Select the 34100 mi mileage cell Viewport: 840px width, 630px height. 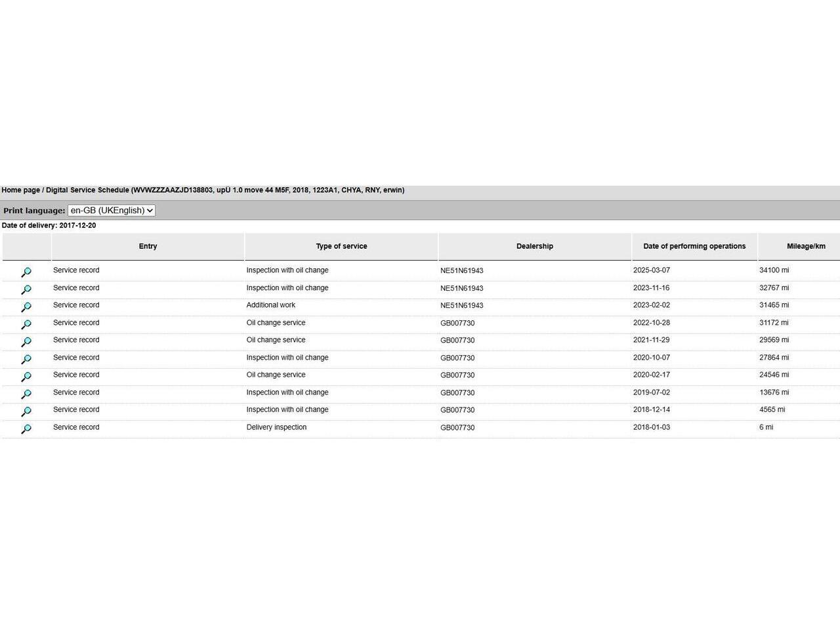click(x=774, y=270)
